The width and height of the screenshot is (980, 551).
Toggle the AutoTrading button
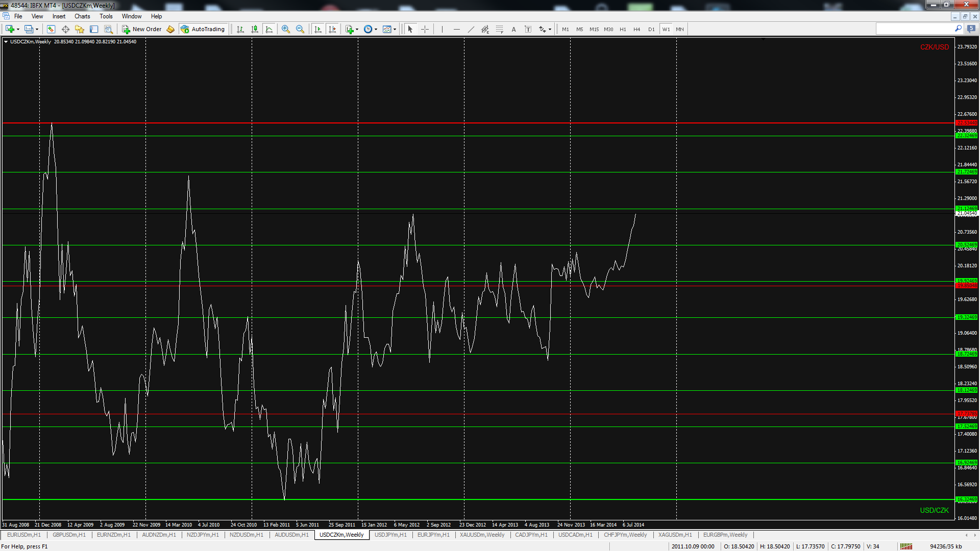click(203, 29)
